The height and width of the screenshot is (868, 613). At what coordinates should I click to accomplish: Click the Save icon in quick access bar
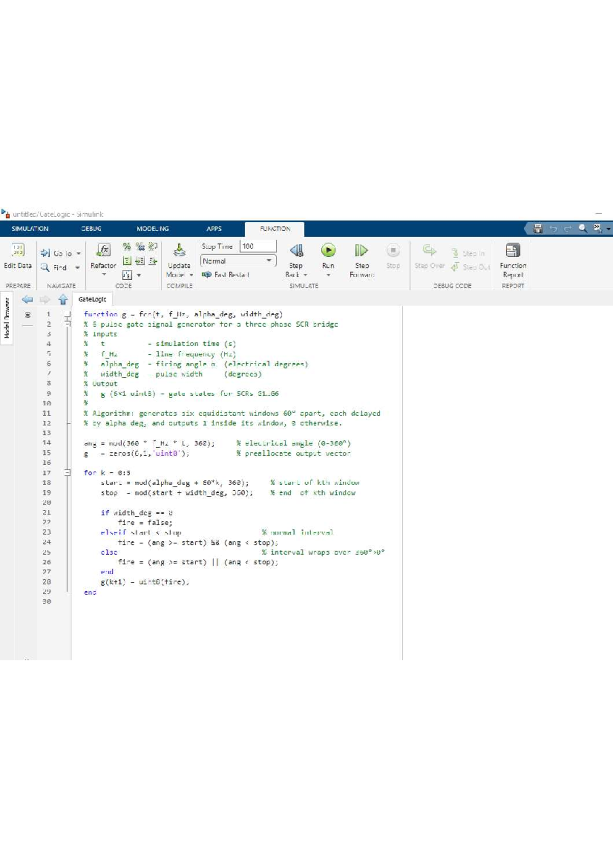538,229
